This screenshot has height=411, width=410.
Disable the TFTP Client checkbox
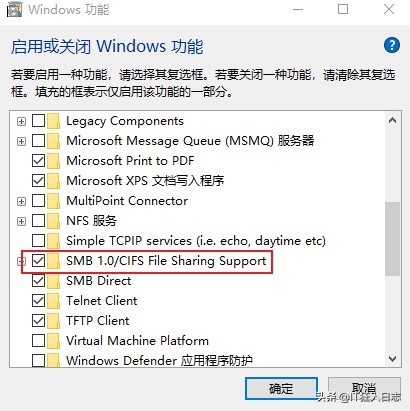[x=38, y=321]
